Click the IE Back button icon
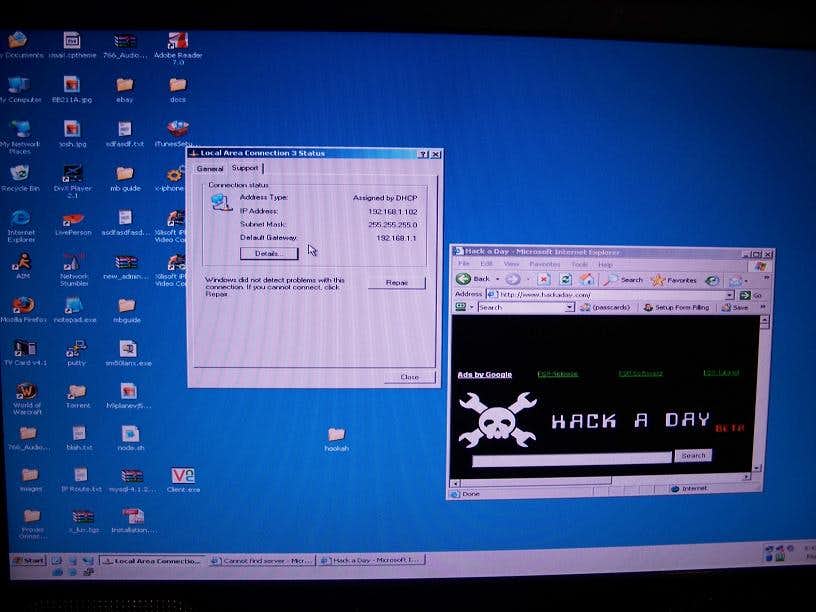 [464, 279]
